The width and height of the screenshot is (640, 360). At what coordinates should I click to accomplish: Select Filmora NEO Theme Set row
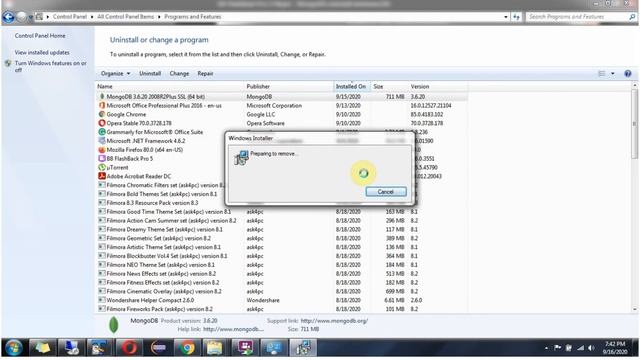click(282, 265)
